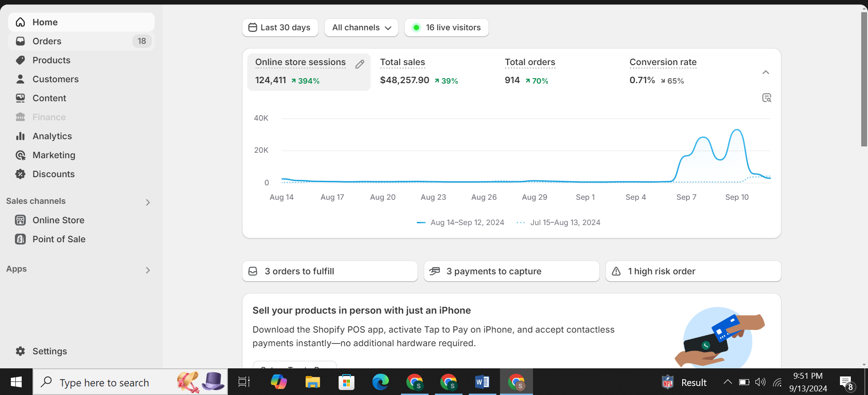Viewport: 868px width, 395px height.
Task: Click the Online Store storefront icon
Action: pos(20,220)
